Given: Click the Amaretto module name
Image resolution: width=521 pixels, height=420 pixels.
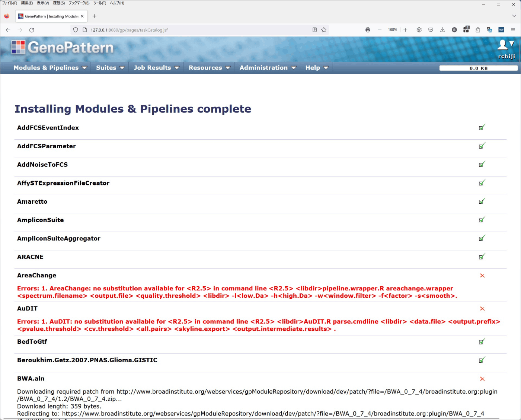Looking at the screenshot, I should click(32, 201).
